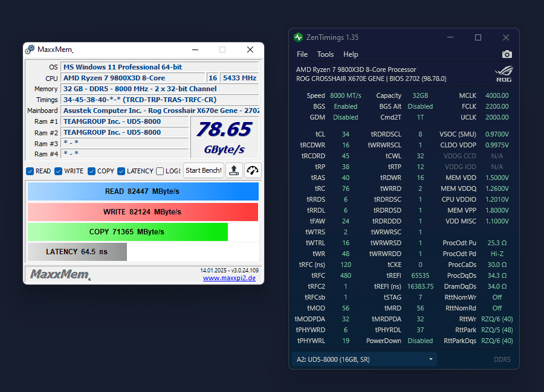This screenshot has width=544, height=392.
Task: Click the Ram #1 TEAMGROUP field
Action: [x=125, y=121]
